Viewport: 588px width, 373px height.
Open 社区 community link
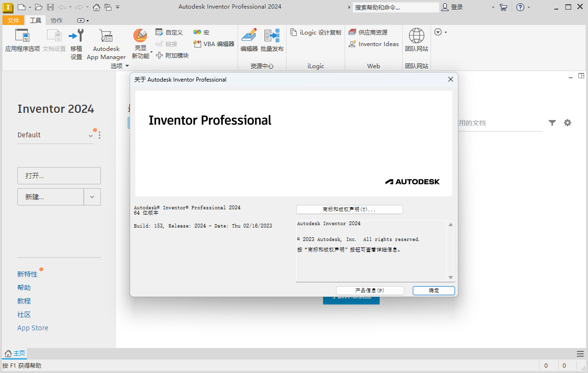[x=24, y=314]
